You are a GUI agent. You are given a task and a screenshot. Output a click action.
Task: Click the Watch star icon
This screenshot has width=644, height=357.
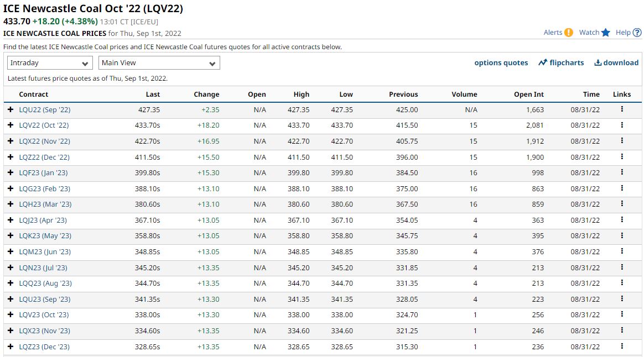click(606, 33)
